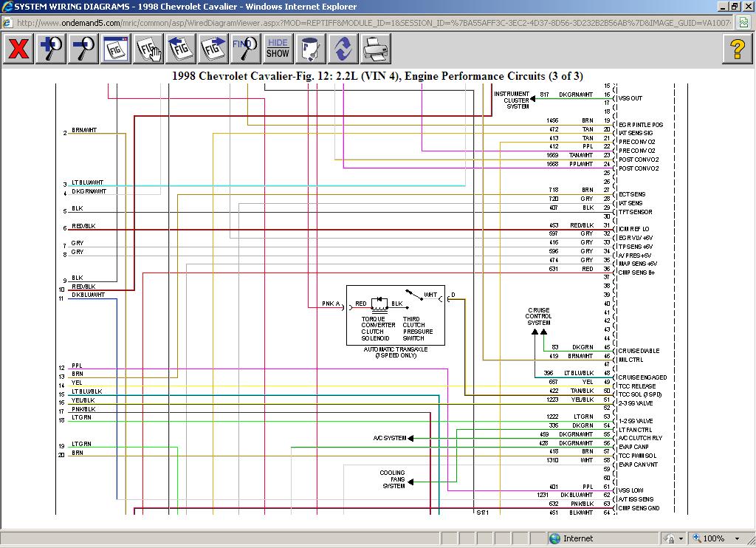Go to the next figure

(213, 49)
